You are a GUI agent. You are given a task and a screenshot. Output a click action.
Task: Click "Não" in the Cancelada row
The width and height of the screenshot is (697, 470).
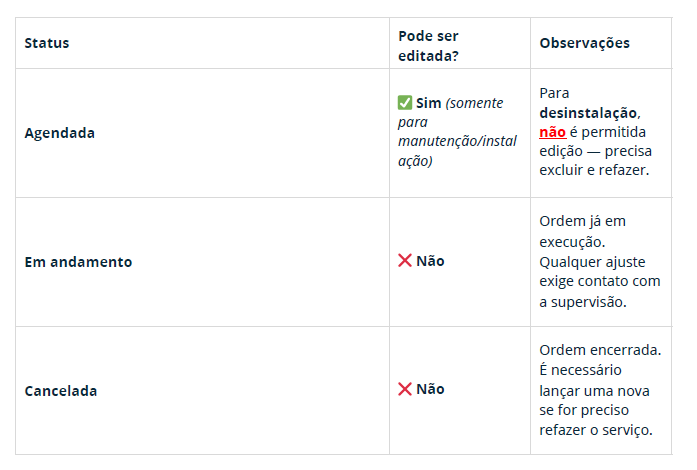tap(431, 389)
